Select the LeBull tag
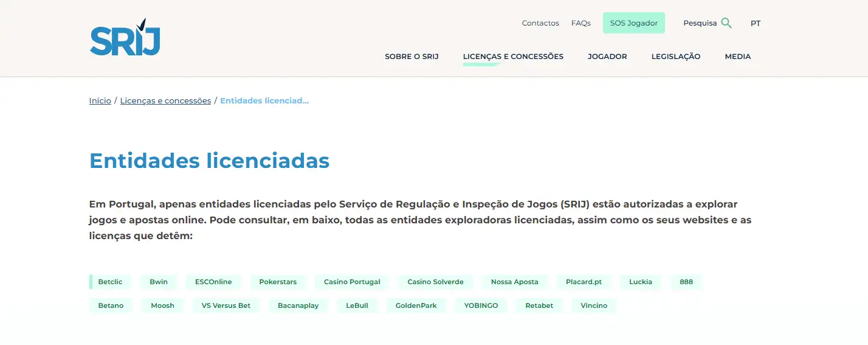Screen dimensions: 868x345 [357, 305]
